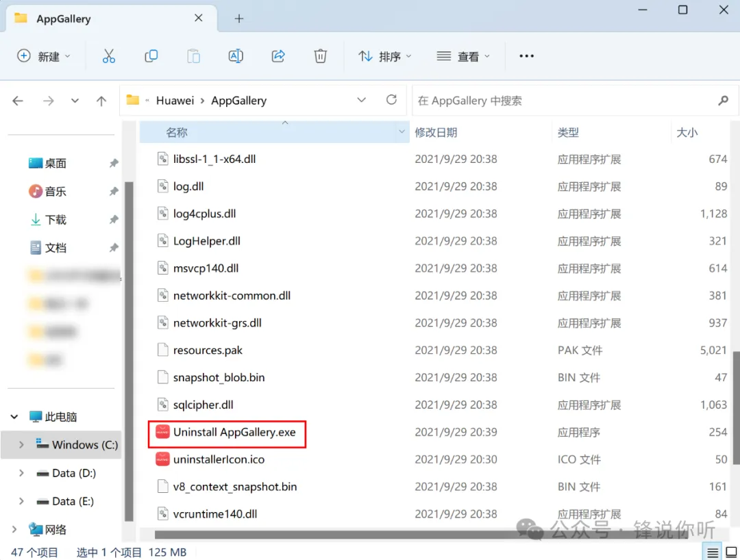The height and width of the screenshot is (560, 740).
Task: Open Downloads (下载) in quick access
Action: point(47,220)
